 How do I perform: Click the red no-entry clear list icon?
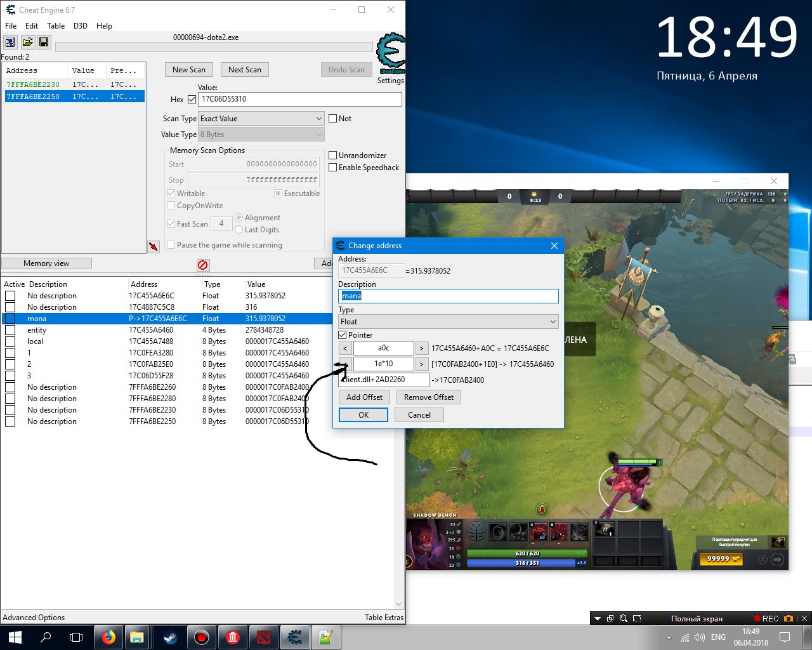202,265
